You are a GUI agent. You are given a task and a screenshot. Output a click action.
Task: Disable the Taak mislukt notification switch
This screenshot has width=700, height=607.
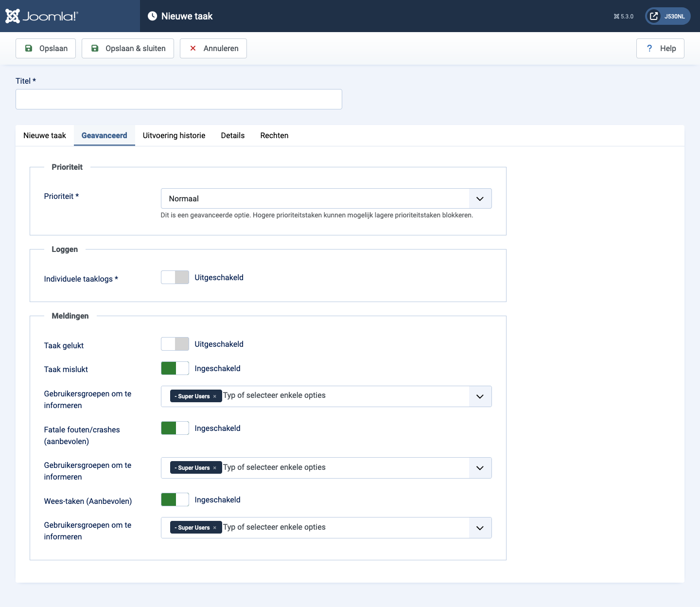[x=175, y=368]
